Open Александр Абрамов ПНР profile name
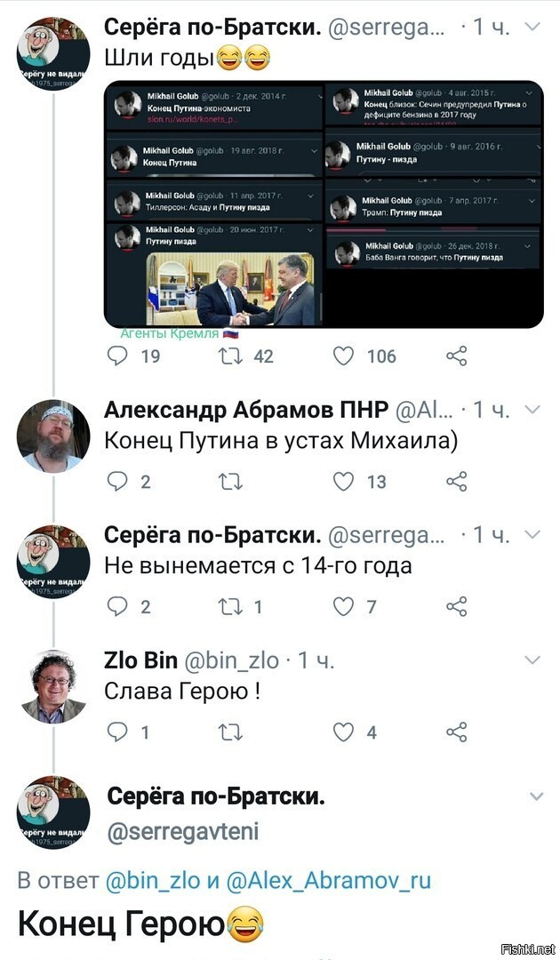The image size is (560, 960). pyautogui.click(x=246, y=410)
